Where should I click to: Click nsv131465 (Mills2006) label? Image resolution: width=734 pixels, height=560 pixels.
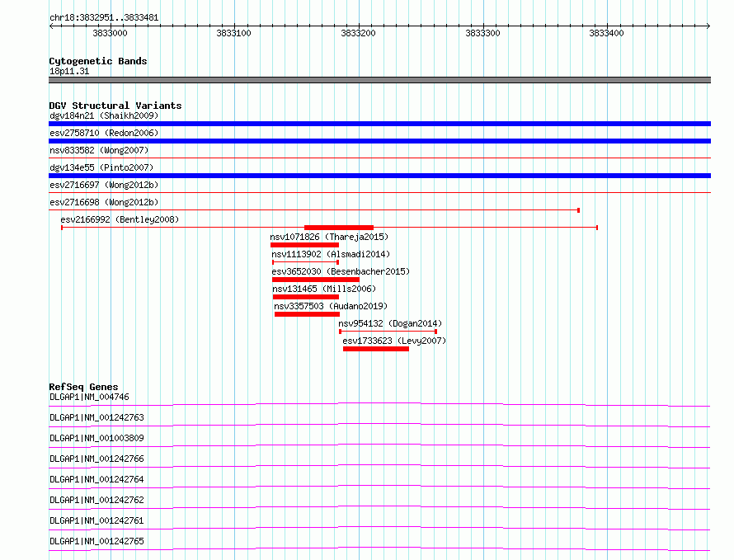[324, 289]
